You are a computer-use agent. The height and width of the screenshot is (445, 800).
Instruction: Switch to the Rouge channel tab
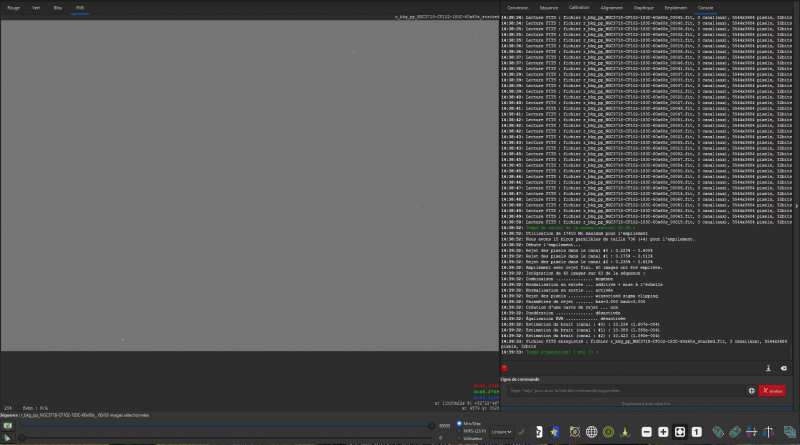13,8
